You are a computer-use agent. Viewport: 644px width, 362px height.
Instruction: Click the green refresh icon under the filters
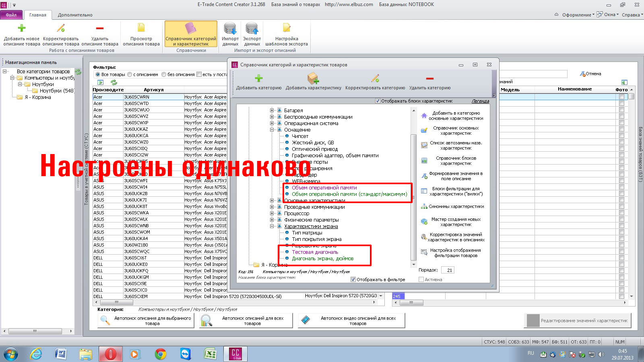114,82
